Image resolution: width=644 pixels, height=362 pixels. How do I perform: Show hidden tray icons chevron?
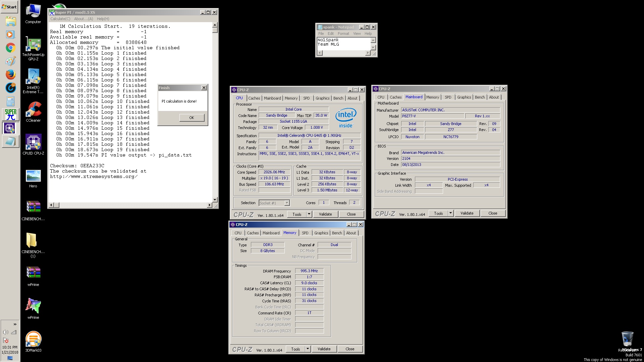point(15,324)
